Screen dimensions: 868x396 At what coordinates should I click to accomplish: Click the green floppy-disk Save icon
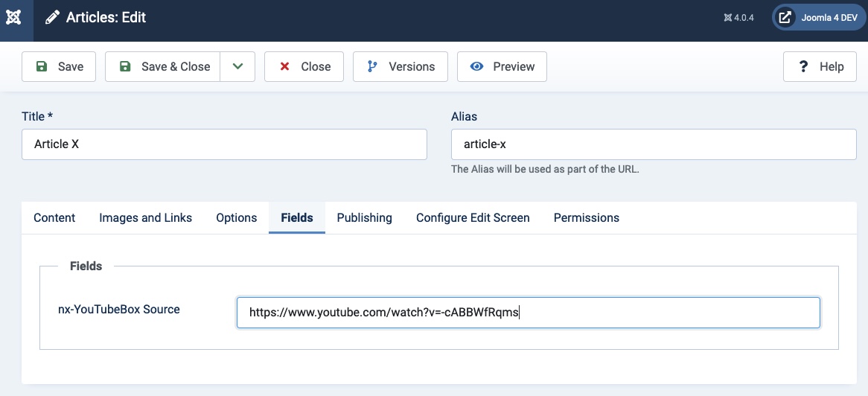click(x=42, y=66)
